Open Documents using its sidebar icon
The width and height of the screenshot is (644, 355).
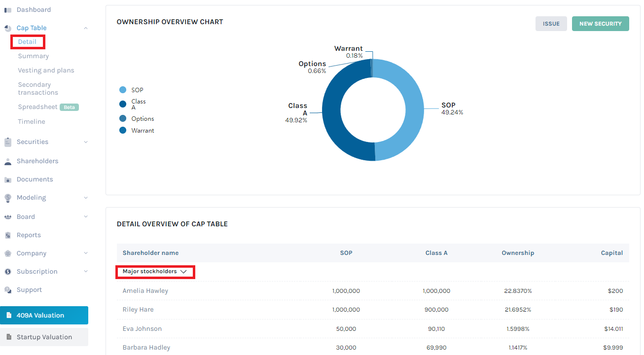click(7, 179)
